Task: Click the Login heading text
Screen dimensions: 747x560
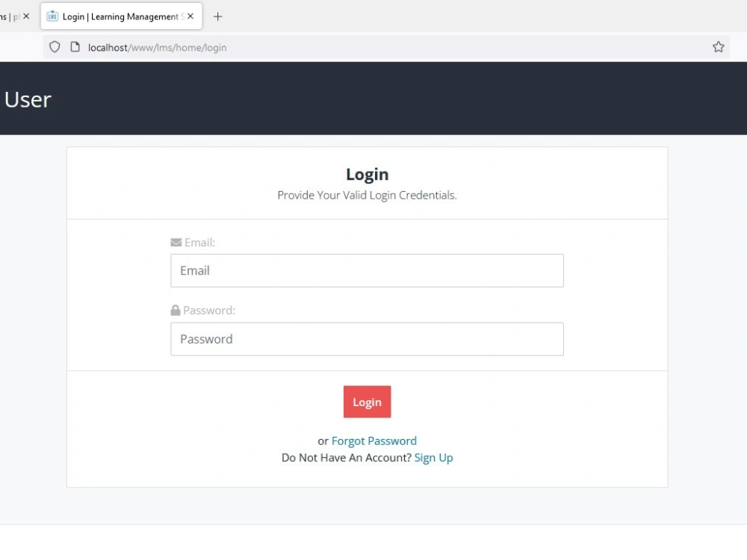Action: click(367, 174)
